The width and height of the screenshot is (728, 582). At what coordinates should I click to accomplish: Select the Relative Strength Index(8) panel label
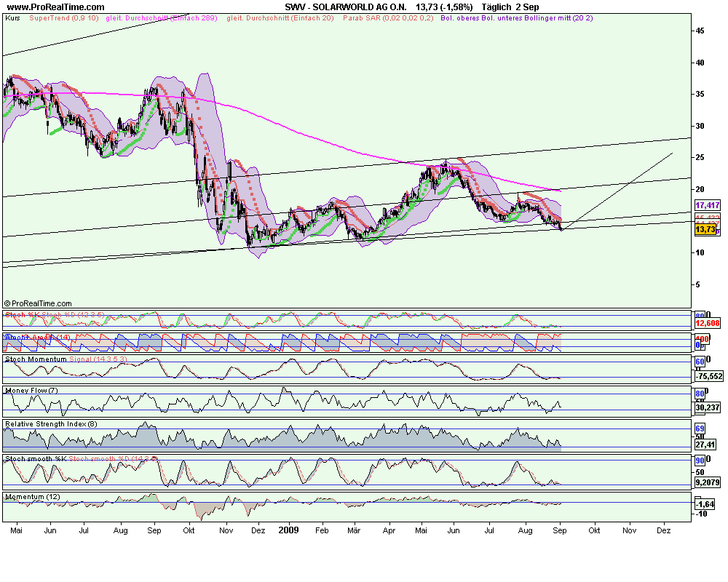pyautogui.click(x=51, y=424)
